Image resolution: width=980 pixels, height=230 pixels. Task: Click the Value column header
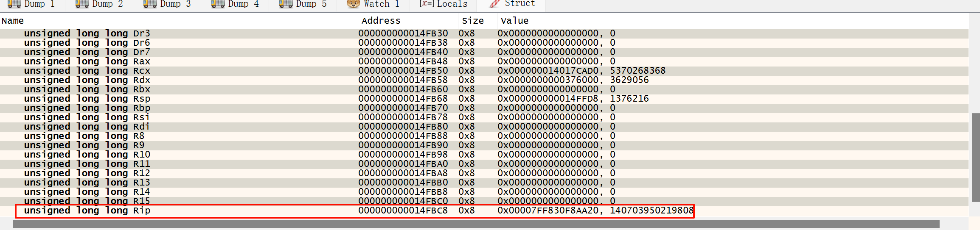(733, 21)
